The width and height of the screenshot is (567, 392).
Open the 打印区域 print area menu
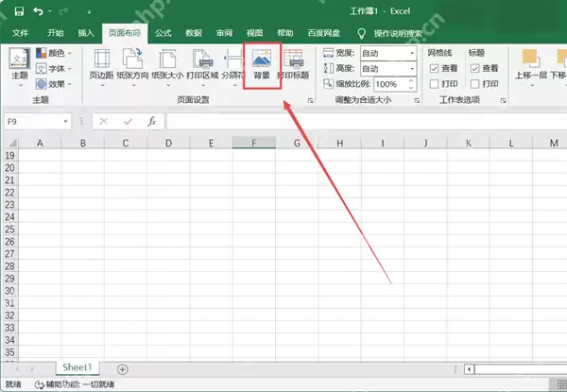click(x=202, y=68)
